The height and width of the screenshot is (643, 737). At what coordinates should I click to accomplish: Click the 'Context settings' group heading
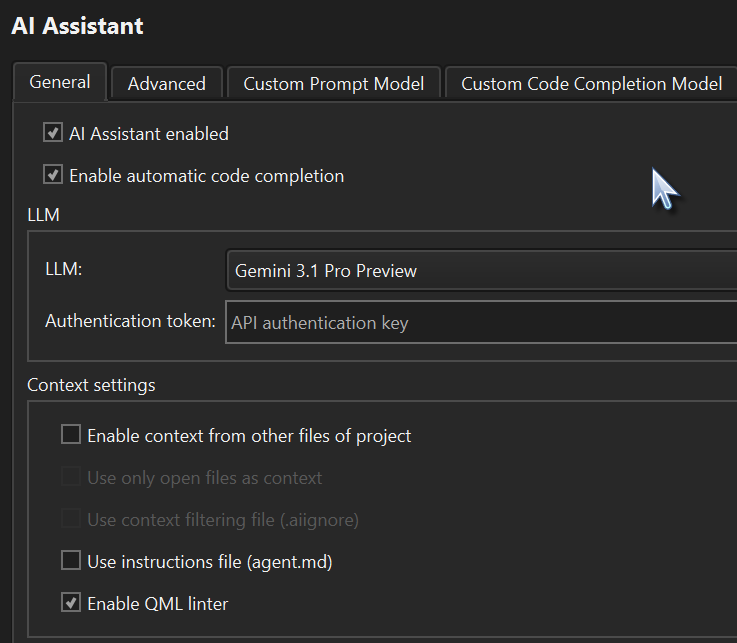click(x=91, y=385)
